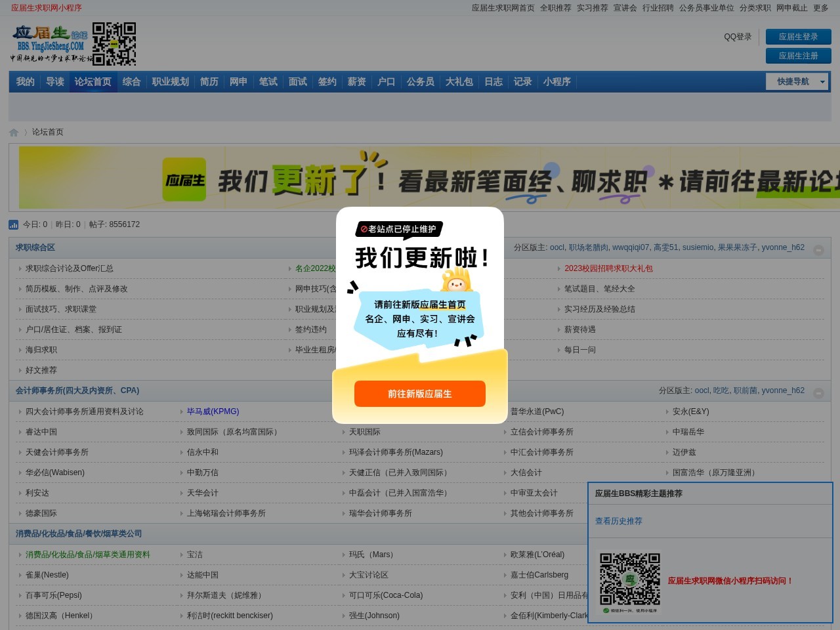Screen dimensions: 840x630
Task: Click the home icon in breadcrumb
Action: point(14,133)
